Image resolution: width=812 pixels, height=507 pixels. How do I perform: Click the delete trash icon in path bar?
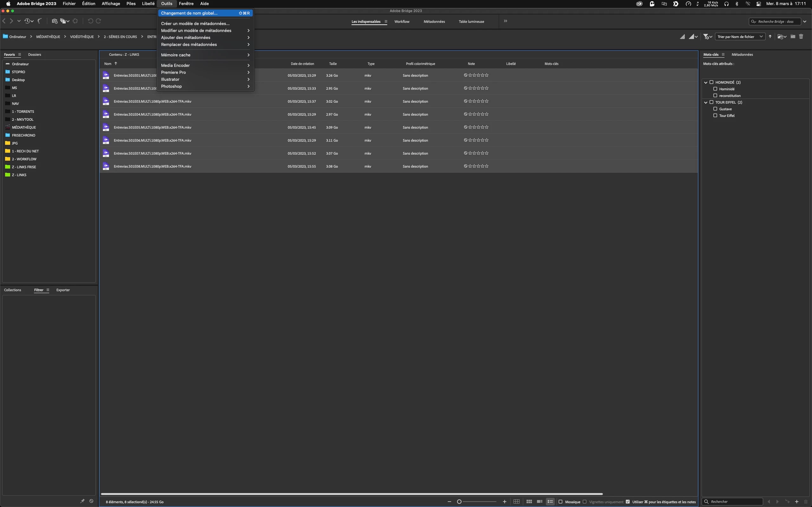click(x=801, y=36)
